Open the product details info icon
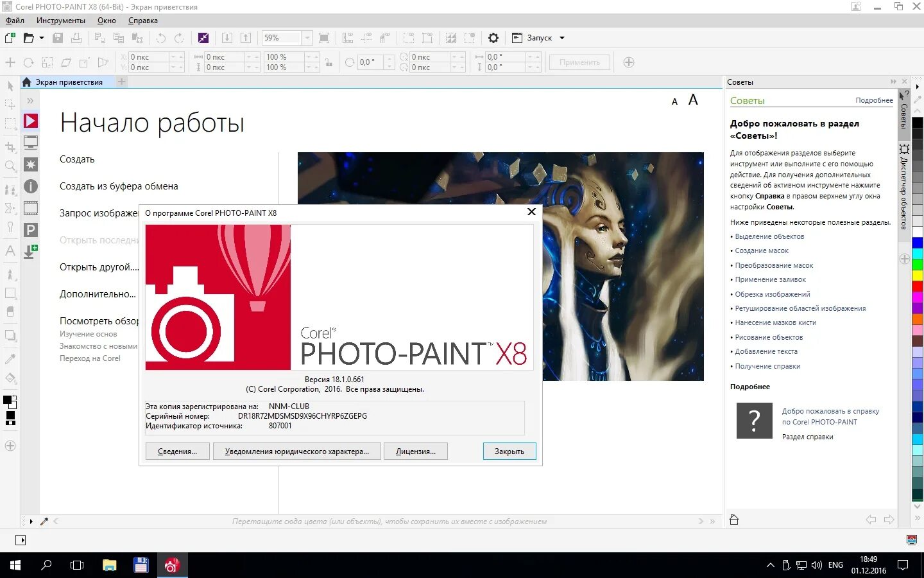This screenshot has height=578, width=924. 31,186
